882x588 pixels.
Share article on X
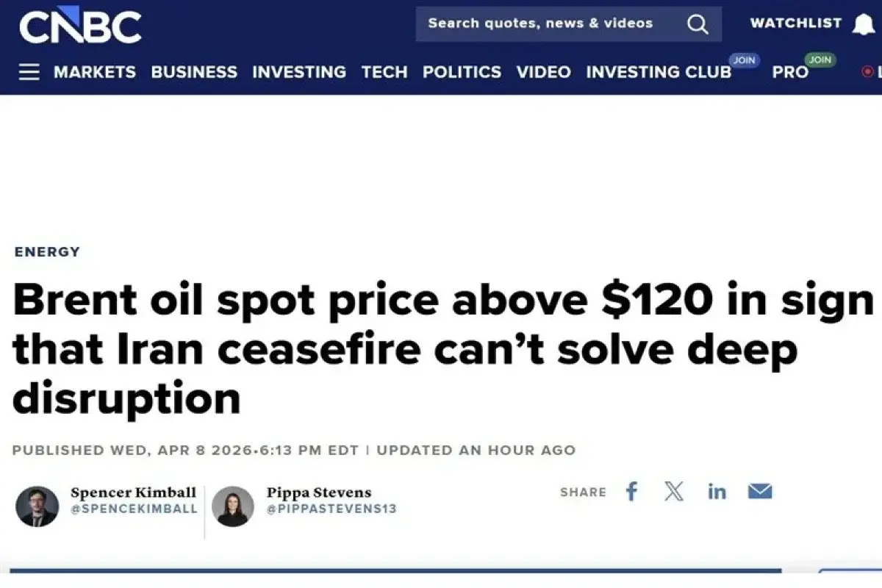click(673, 492)
